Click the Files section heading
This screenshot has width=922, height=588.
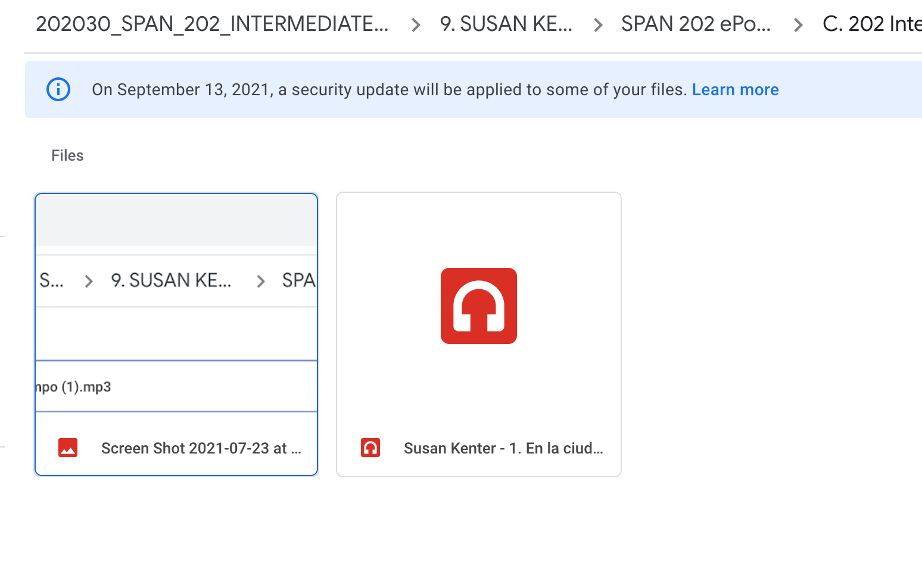pyautogui.click(x=67, y=156)
